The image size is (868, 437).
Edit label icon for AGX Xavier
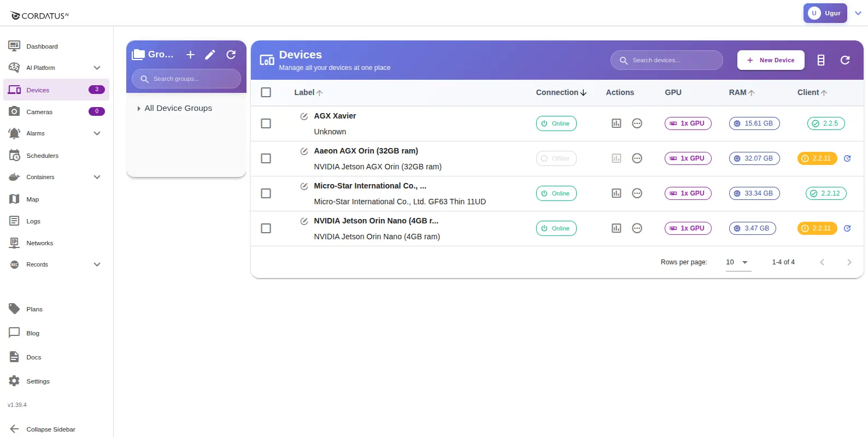click(304, 116)
